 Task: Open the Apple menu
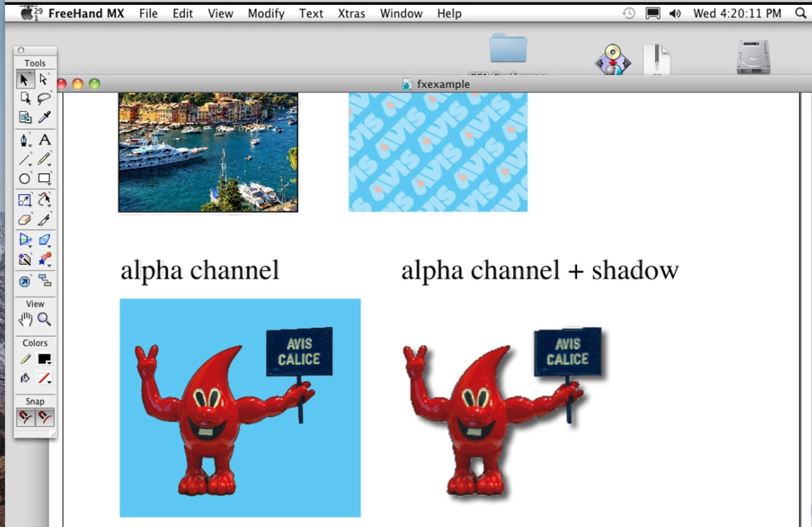click(x=26, y=13)
